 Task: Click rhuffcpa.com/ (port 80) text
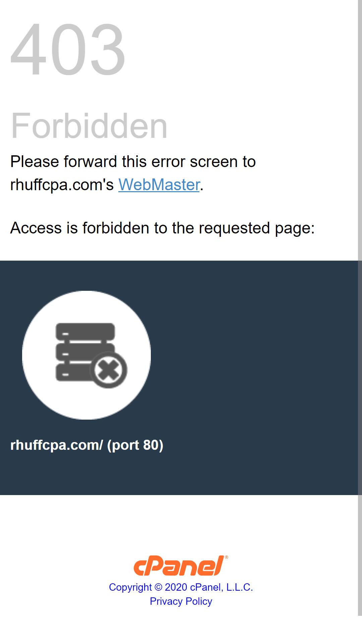click(87, 445)
